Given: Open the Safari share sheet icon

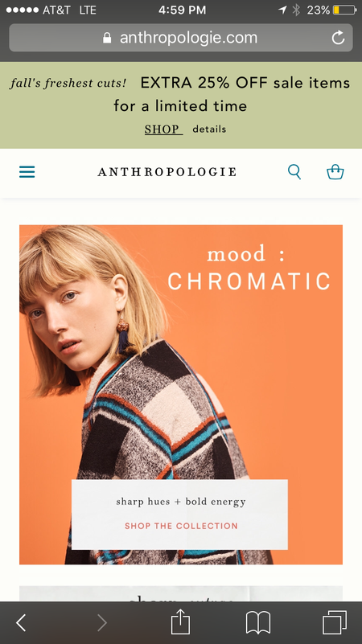Looking at the screenshot, I should tap(180, 621).
